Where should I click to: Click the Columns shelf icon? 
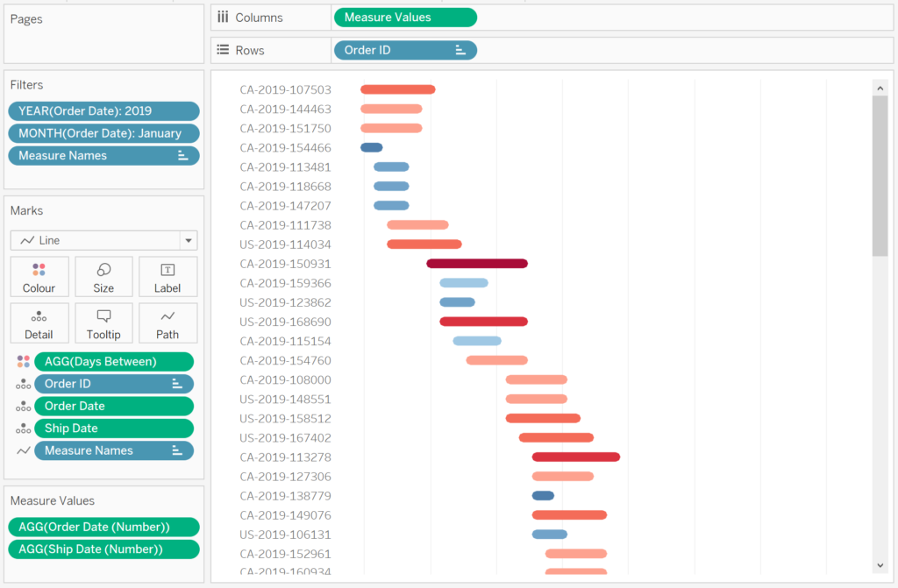point(223,18)
